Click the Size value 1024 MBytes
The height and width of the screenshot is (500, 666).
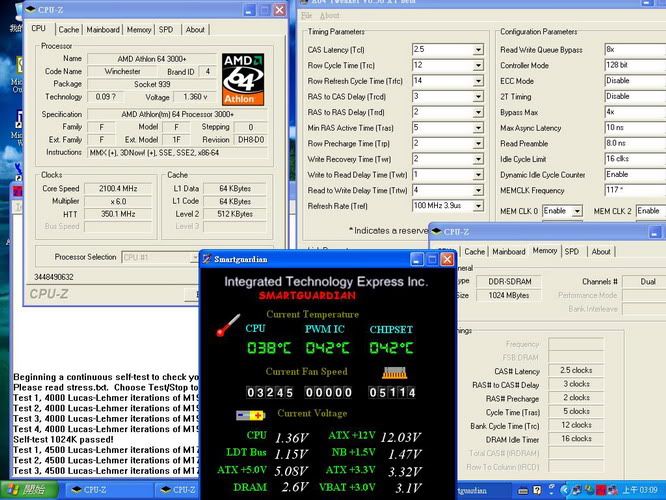[509, 295]
